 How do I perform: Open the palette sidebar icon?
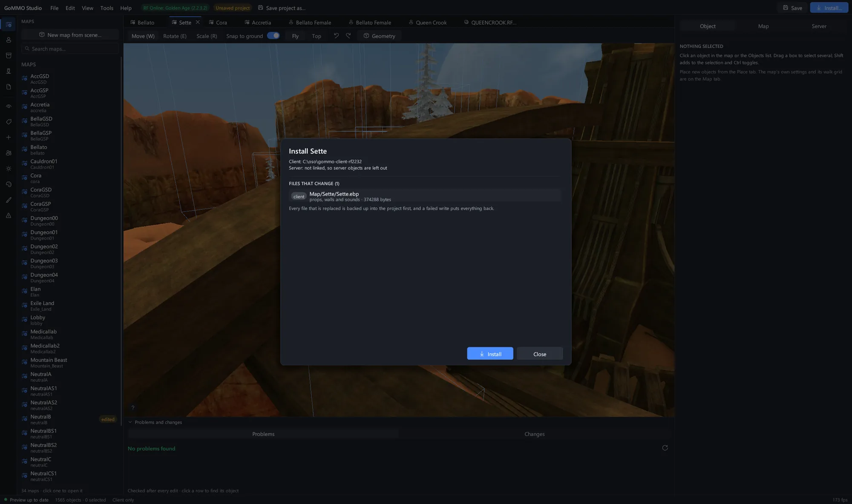9,184
